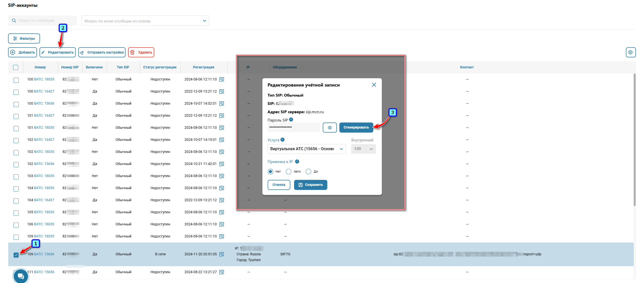This screenshot has height=283, width=644.
Task: Click help icon next to Пароль SIP
Action: 291,120
